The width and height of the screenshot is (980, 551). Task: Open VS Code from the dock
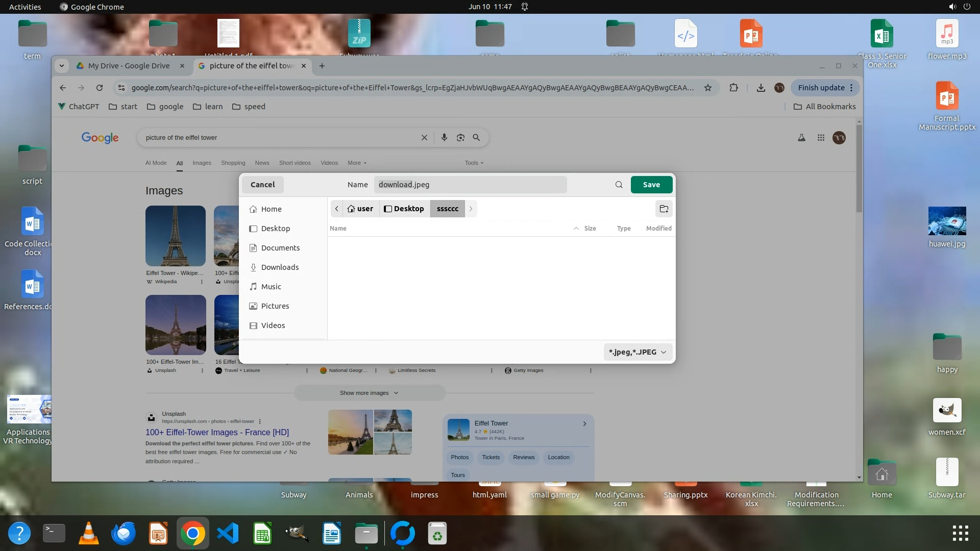click(228, 534)
